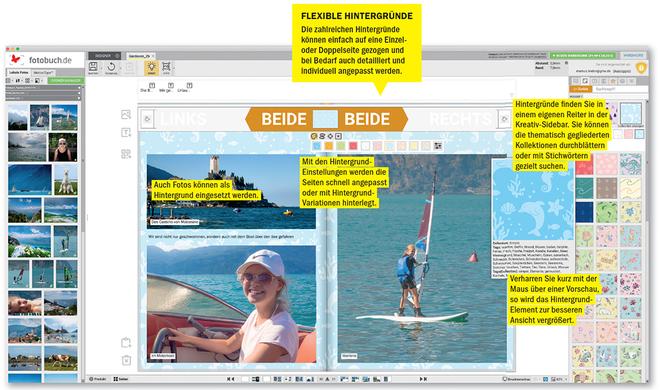Select the woman in black top thumbnail
The height and width of the screenshot is (390, 660).
(x=62, y=147)
